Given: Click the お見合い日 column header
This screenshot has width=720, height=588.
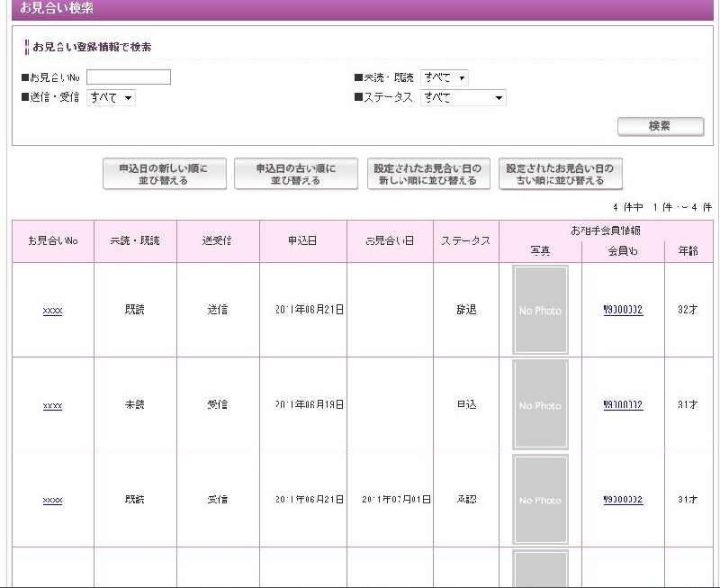Looking at the screenshot, I should 390,241.
